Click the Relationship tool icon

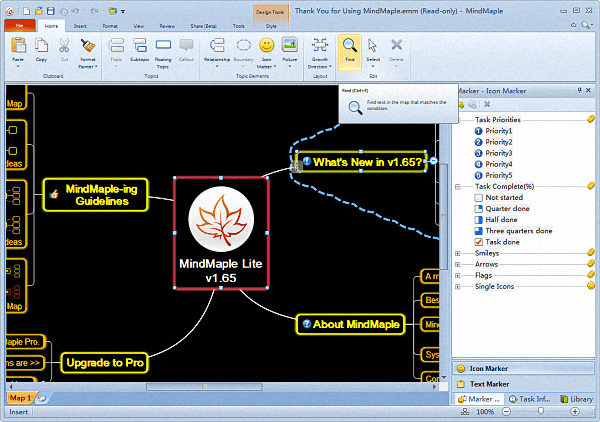[x=217, y=46]
